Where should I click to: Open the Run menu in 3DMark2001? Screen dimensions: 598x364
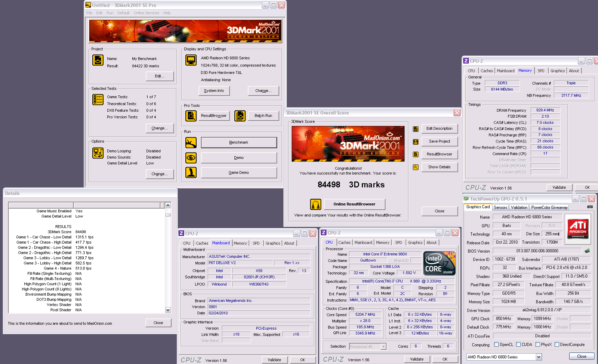110,13
